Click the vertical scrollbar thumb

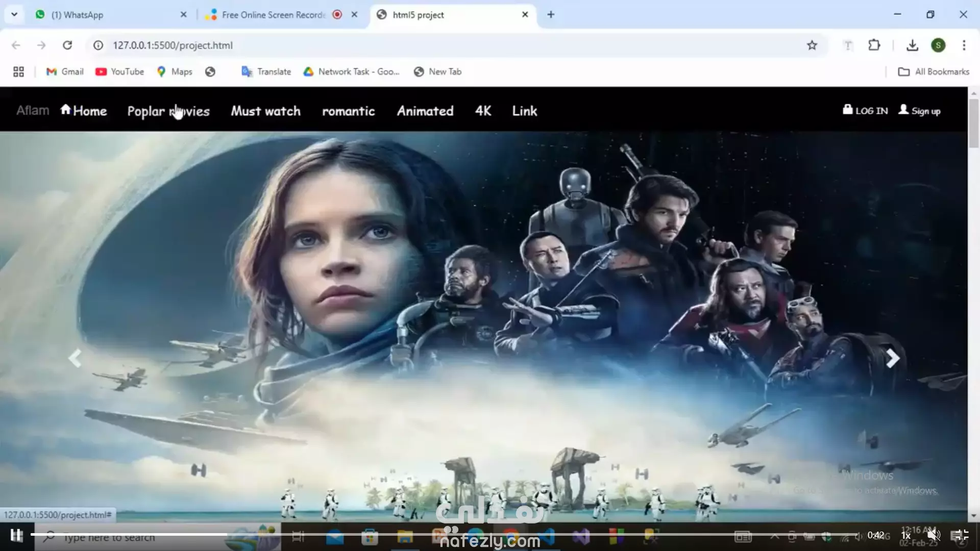tap(973, 123)
